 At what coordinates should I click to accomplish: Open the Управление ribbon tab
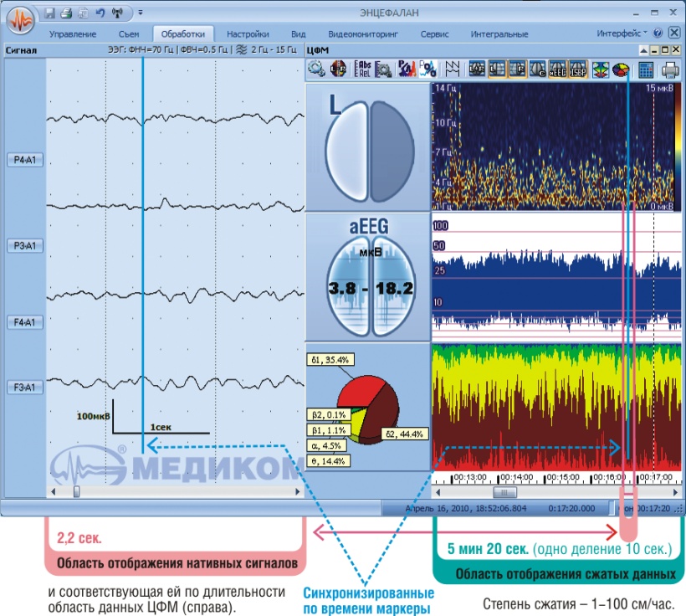pos(73,33)
